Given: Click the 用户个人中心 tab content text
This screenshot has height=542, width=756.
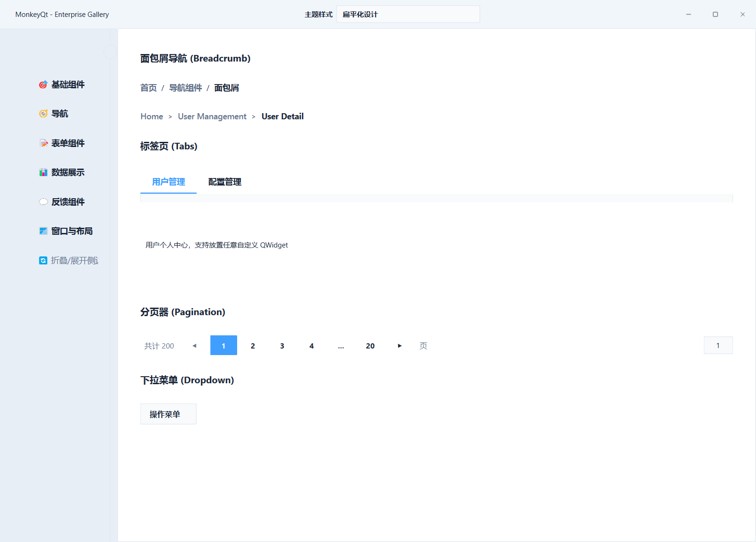Looking at the screenshot, I should 216,245.
